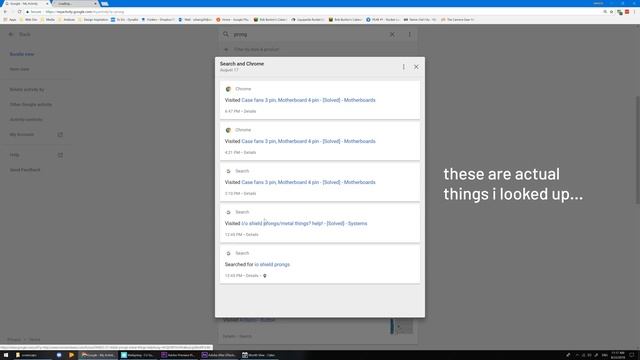Click the external link icon next to Help

(x=60, y=155)
